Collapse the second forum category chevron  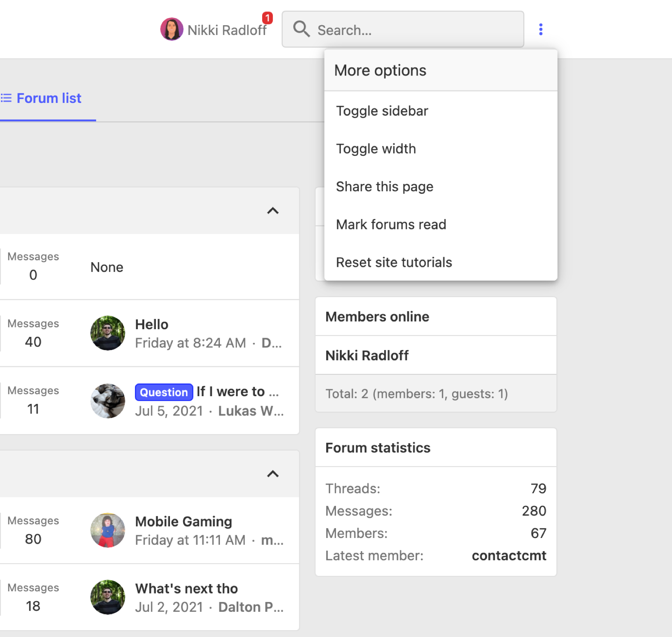pos(273,474)
